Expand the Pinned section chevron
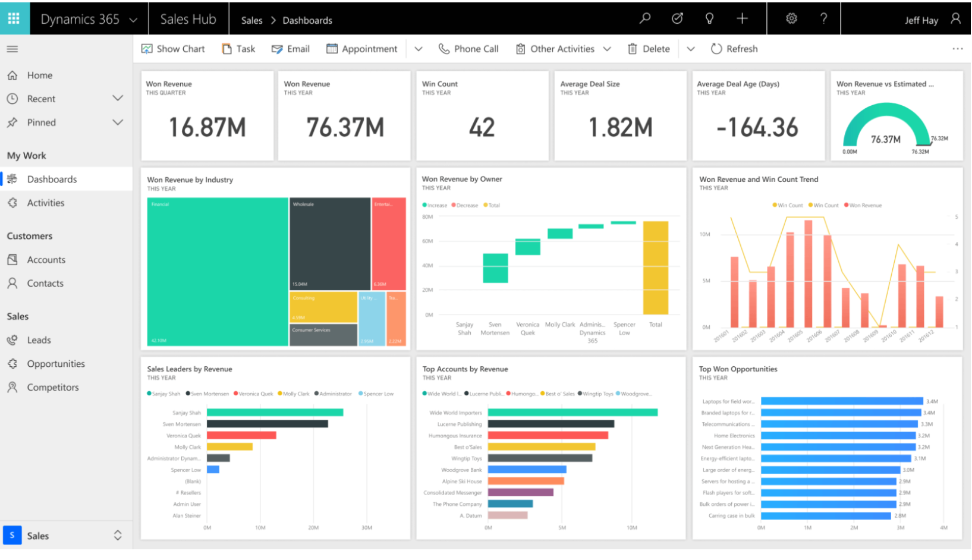The height and width of the screenshot is (560, 972). 118,122
